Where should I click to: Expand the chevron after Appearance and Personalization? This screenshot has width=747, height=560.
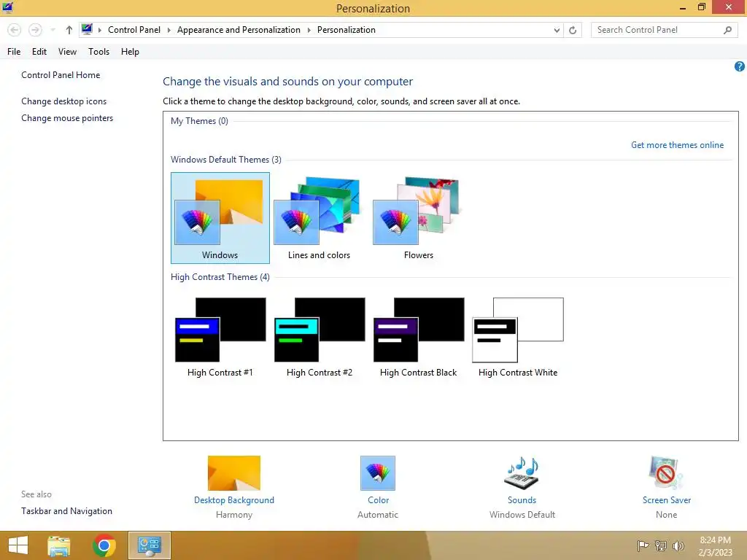tap(309, 30)
